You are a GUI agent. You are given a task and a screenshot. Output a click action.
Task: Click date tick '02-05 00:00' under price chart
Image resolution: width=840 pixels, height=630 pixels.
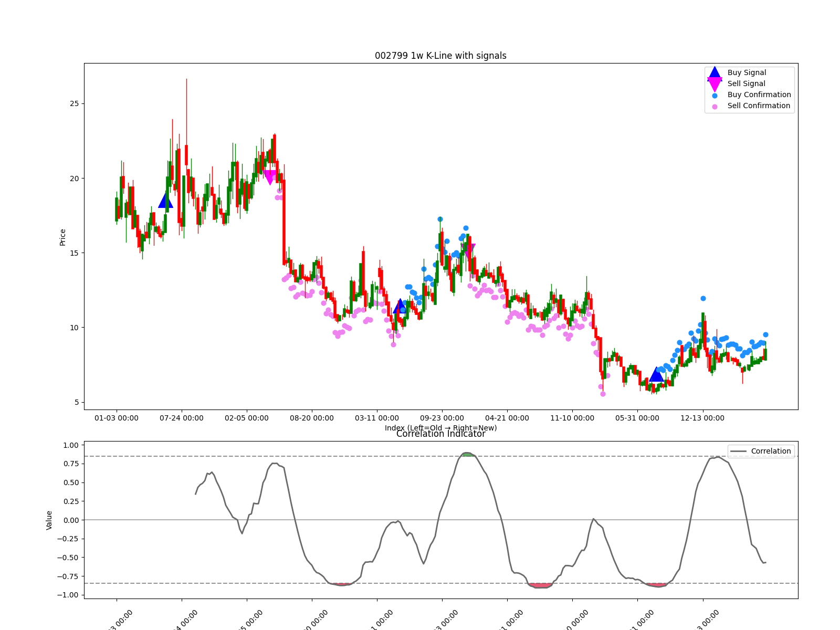click(x=247, y=418)
